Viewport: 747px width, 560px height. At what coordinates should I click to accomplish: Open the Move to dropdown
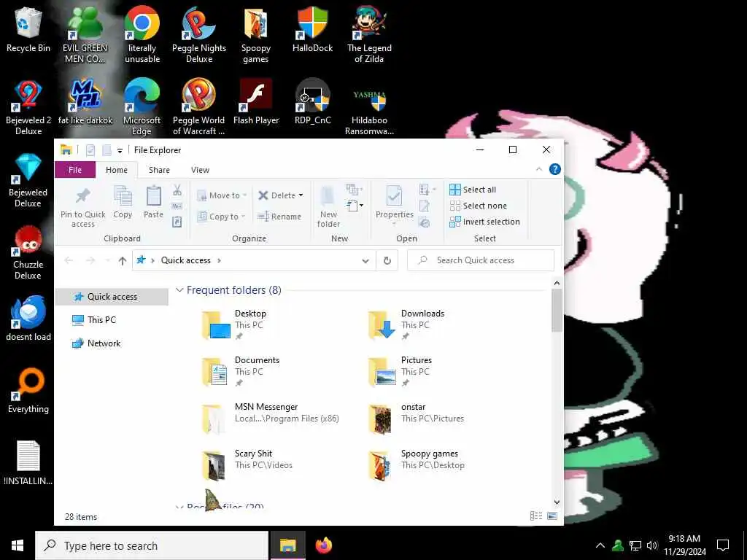click(222, 195)
